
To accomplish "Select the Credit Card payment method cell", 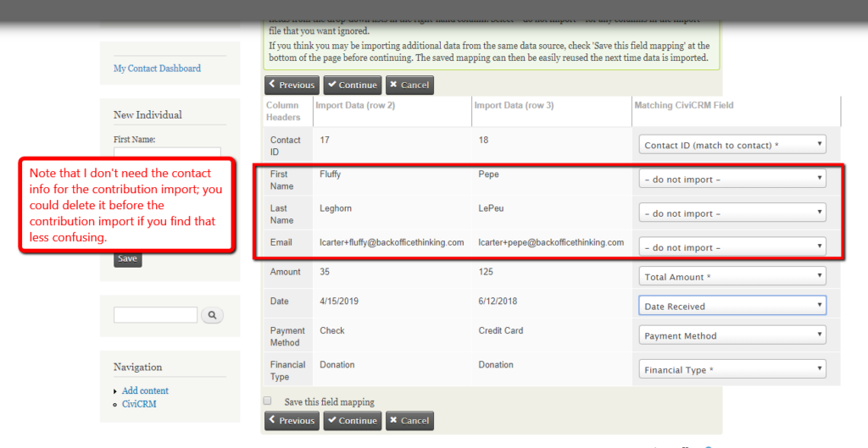I will 501,331.
